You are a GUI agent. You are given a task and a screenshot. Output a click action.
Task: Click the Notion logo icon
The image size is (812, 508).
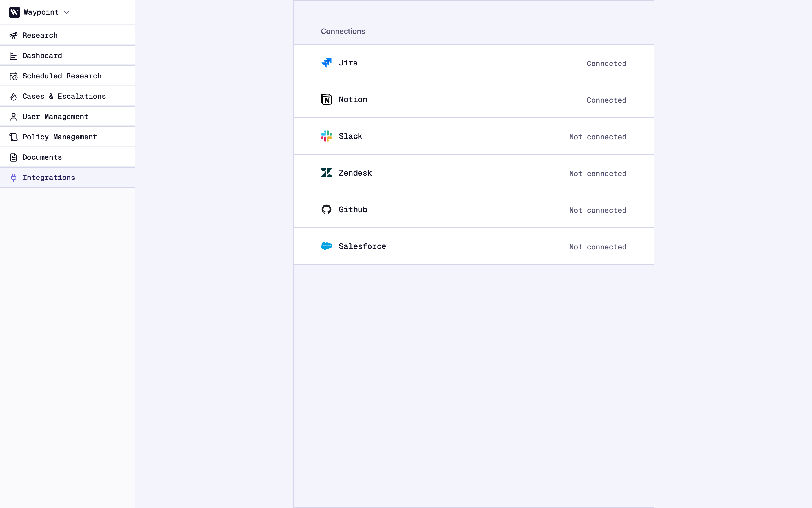click(326, 99)
